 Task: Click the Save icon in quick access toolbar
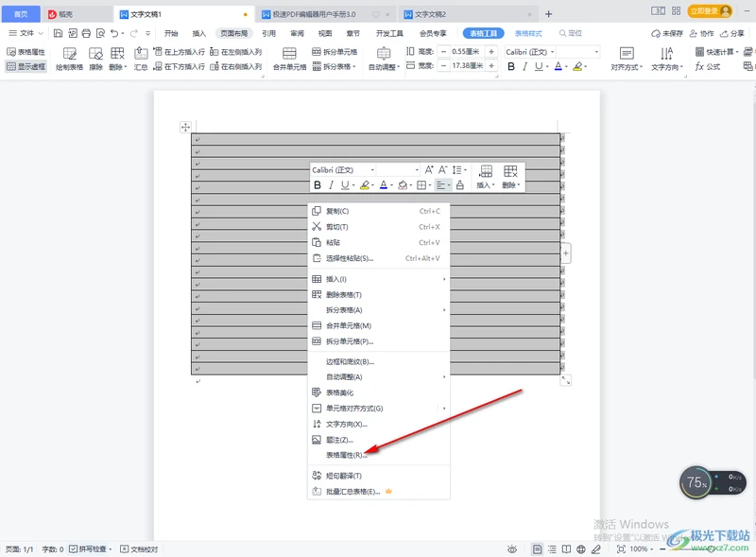point(58,33)
